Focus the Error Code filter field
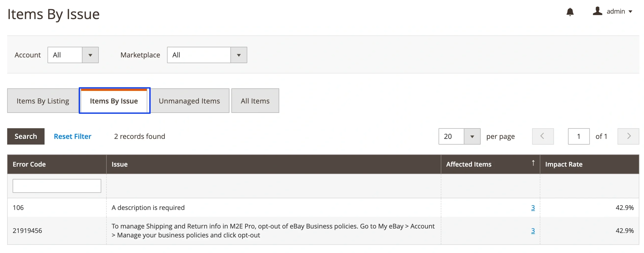Image resolution: width=644 pixels, height=253 pixels. click(x=57, y=186)
